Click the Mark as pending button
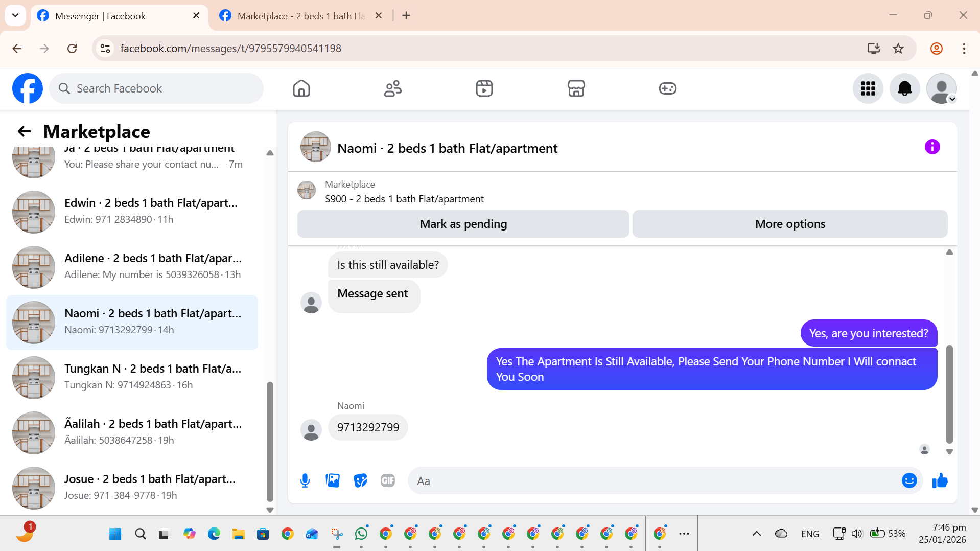The image size is (980, 551). [463, 224]
